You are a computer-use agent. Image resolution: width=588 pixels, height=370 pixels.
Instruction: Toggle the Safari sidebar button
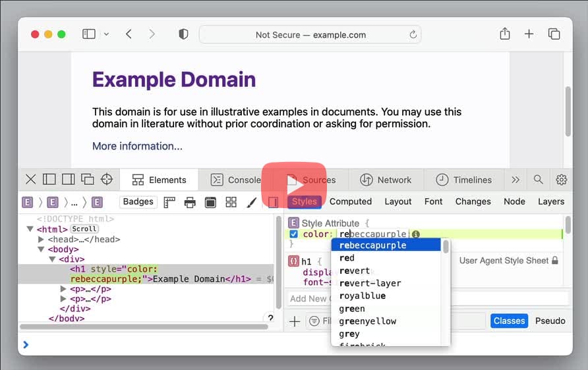coord(89,34)
